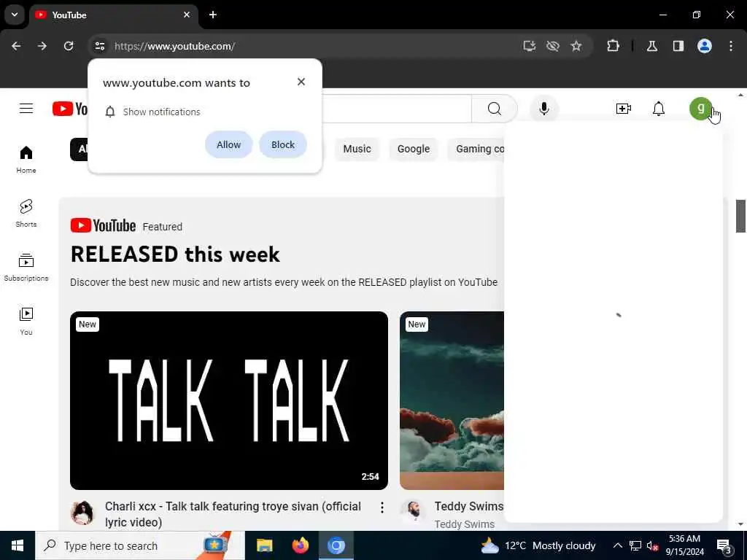Bookmark this page with the star
The width and height of the screenshot is (747, 560).
576,46
